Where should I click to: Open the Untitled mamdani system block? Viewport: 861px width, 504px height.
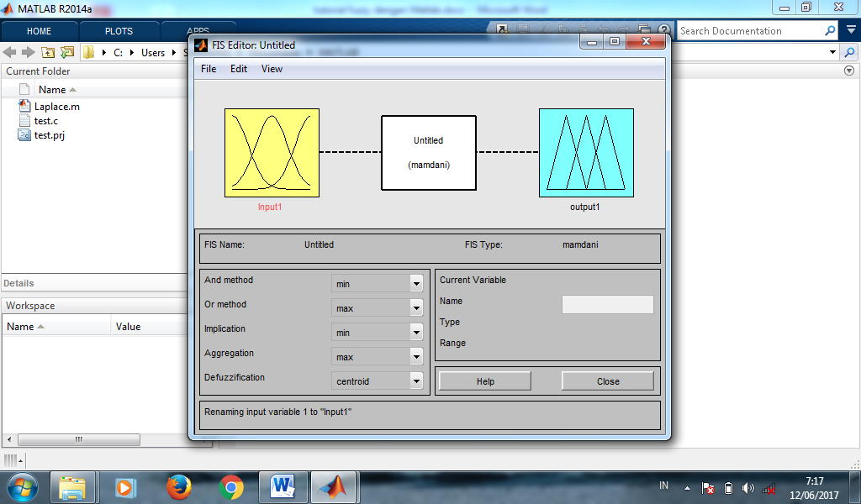pyautogui.click(x=428, y=152)
